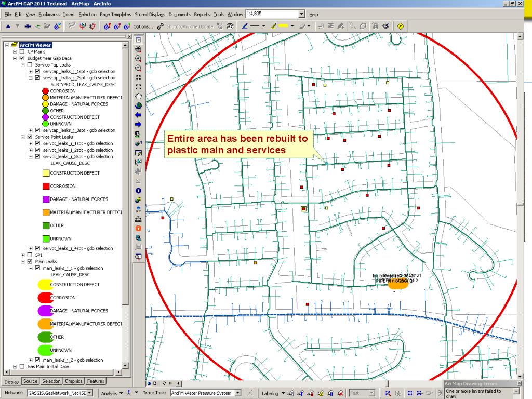532x399 pixels.
Task: Click the Fixed Zoom In icon
Action: click(138, 78)
